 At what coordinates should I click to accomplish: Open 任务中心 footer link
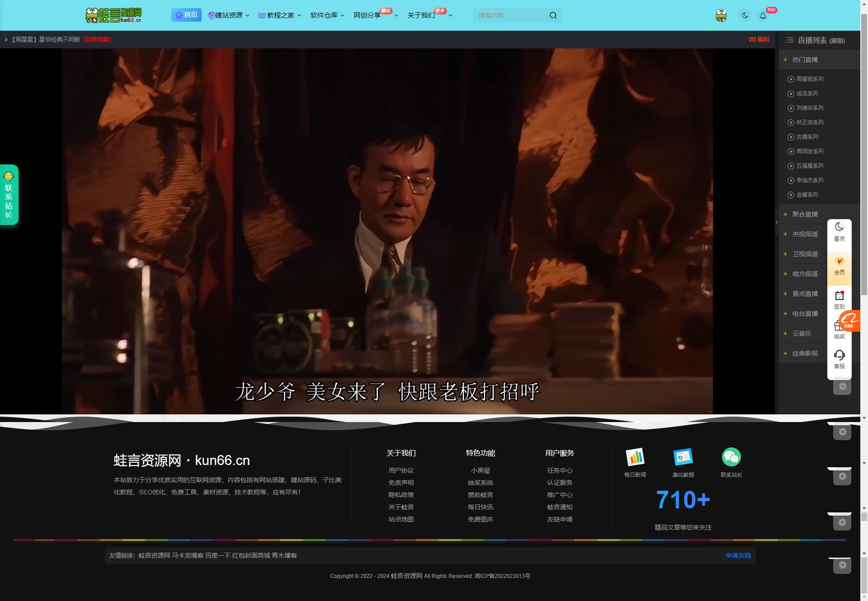coord(560,470)
